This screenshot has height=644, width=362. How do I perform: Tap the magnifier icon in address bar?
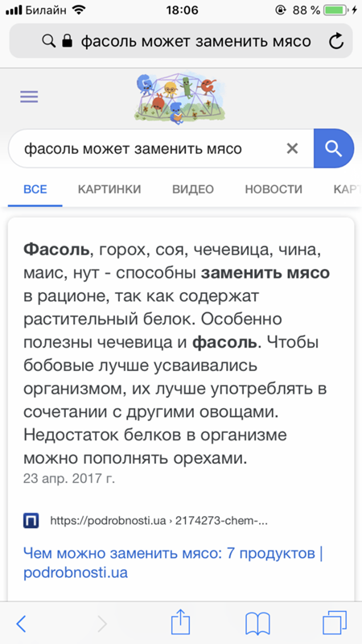tap(48, 41)
